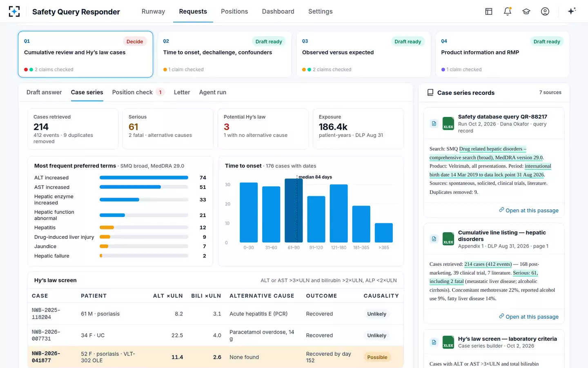
Task: Open Q2 Time to onset, dechallenge card
Action: pos(225,54)
